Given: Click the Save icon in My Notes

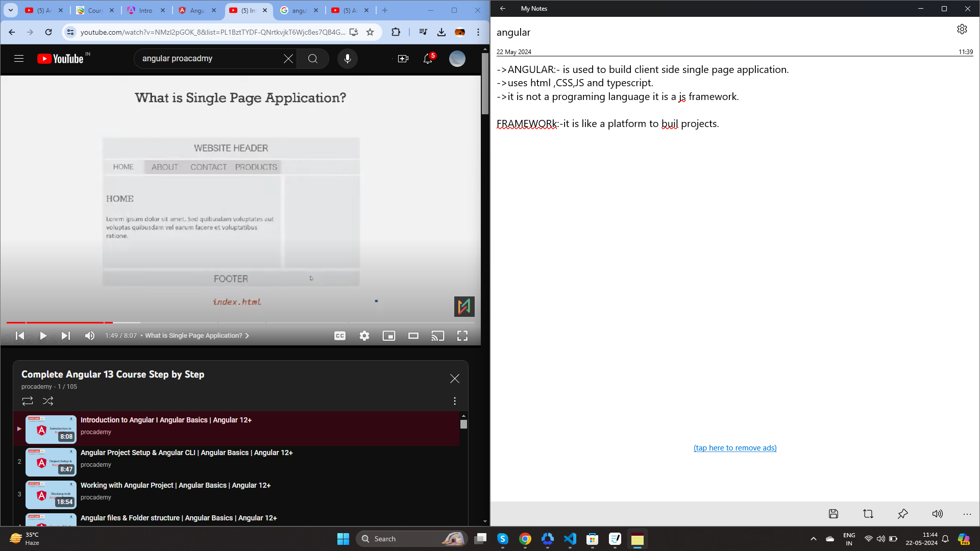Looking at the screenshot, I should click(833, 514).
